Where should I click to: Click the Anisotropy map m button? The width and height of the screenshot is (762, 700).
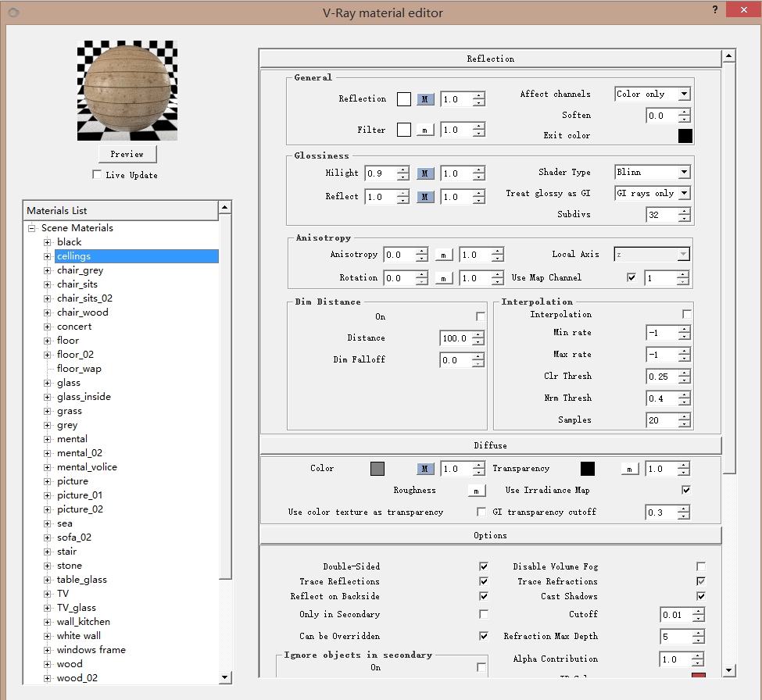tap(443, 255)
